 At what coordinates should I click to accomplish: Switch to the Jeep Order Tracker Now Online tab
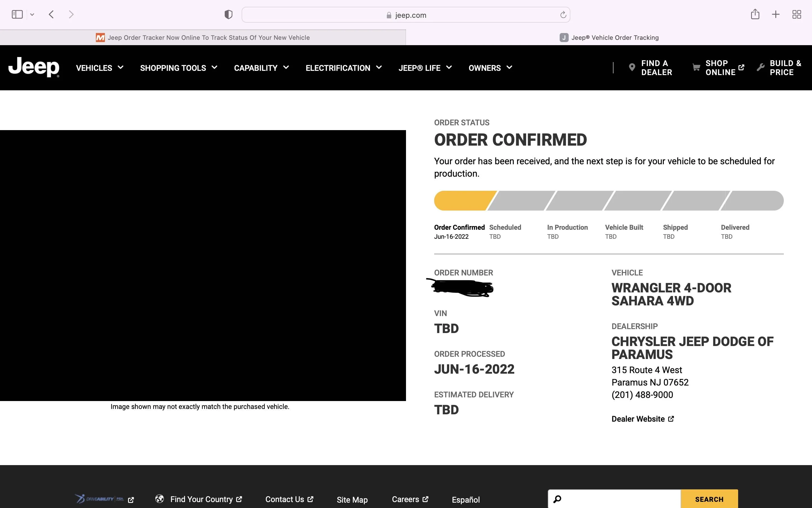pyautogui.click(x=203, y=37)
